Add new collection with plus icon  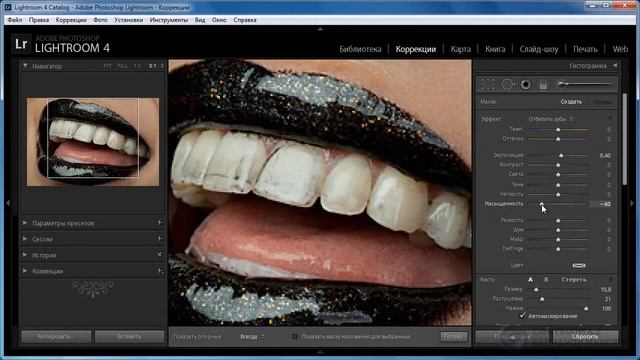[159, 270]
